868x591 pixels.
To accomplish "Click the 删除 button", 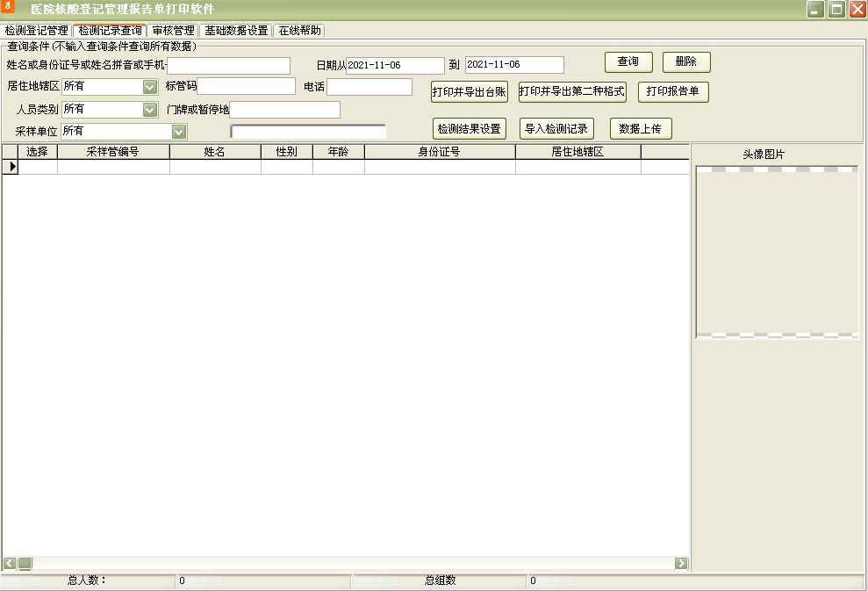I will (685, 61).
